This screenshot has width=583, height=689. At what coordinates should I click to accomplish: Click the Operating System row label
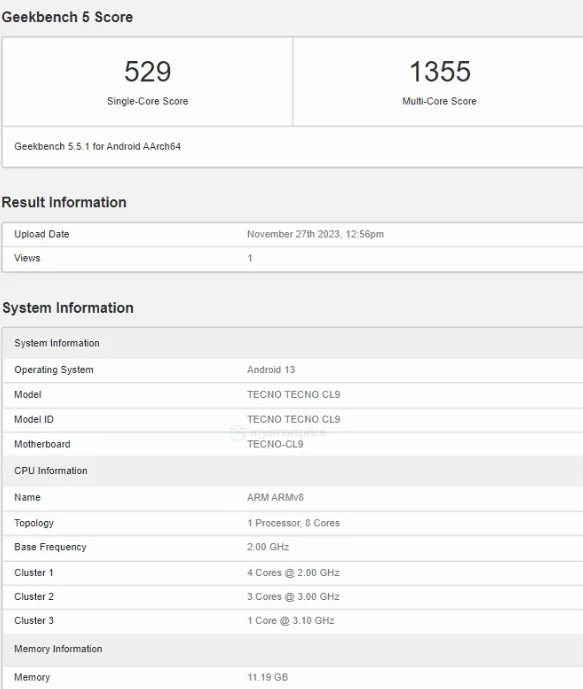[x=54, y=370]
